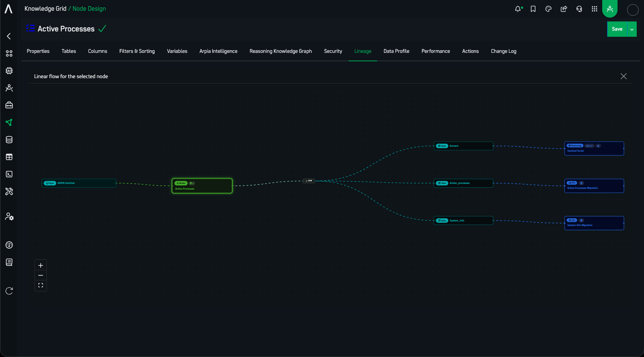644x357 pixels.
Task: Go back using the left chevron arrow
Action: click(9, 36)
